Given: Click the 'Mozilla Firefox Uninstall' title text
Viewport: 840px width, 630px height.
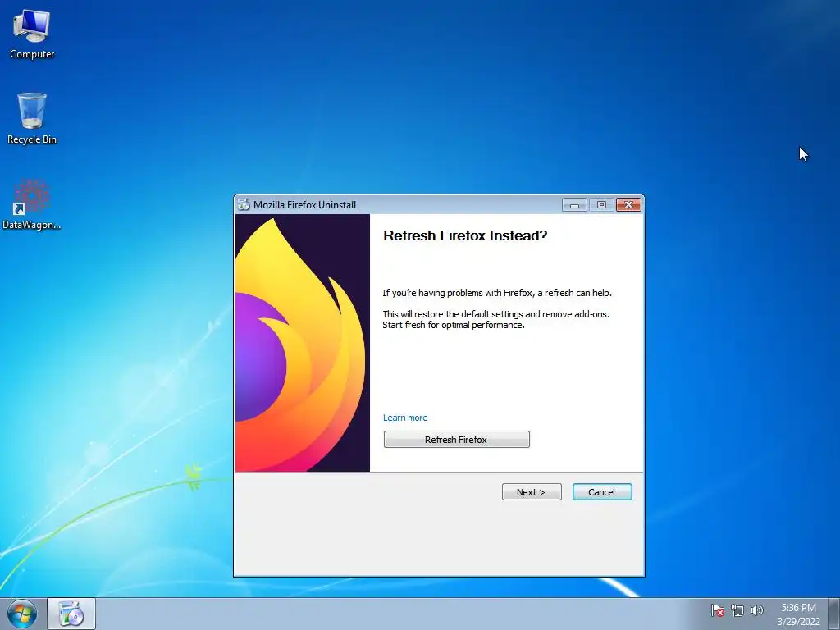Looking at the screenshot, I should coord(304,204).
